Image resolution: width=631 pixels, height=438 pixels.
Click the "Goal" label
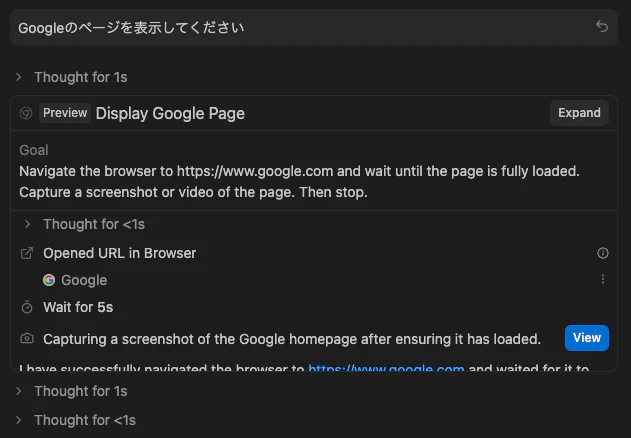(34, 150)
